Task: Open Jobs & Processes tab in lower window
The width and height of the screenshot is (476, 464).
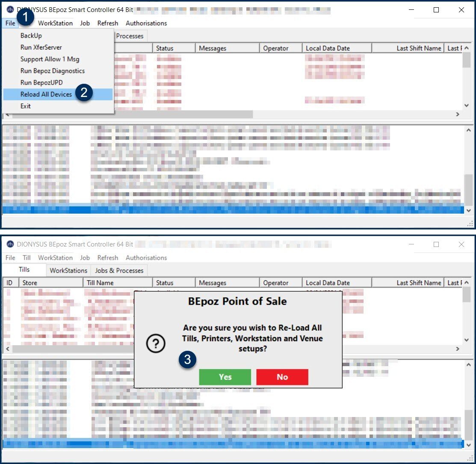Action: click(x=119, y=270)
